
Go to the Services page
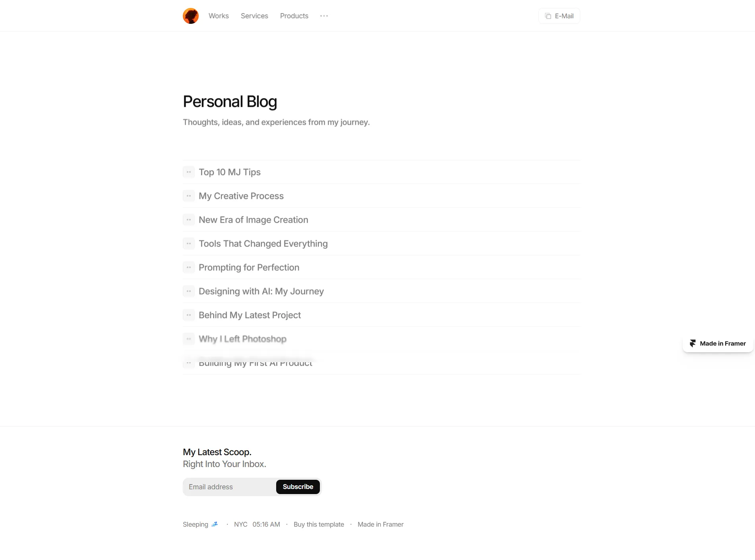pos(254,16)
